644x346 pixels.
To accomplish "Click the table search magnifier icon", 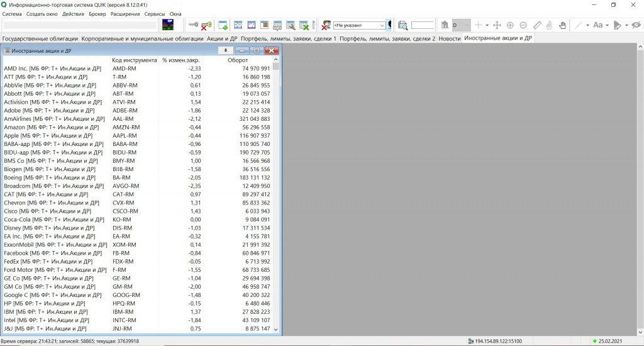I will [x=291, y=25].
